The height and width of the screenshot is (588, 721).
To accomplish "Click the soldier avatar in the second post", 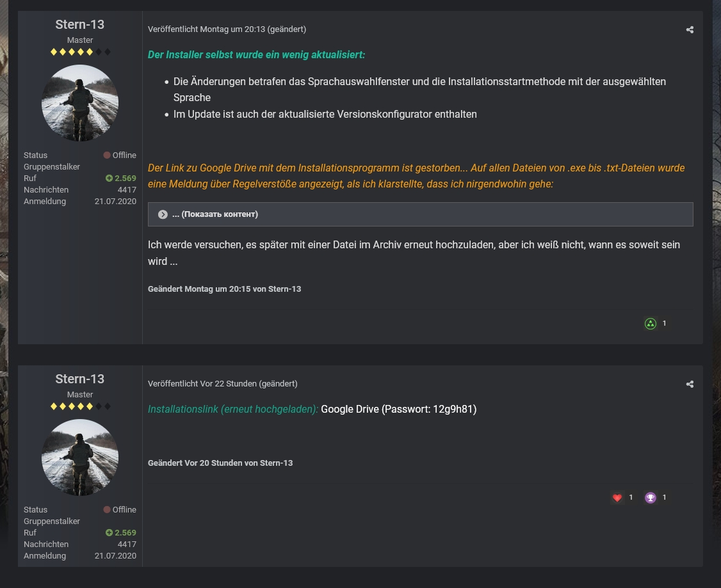I will [80, 457].
